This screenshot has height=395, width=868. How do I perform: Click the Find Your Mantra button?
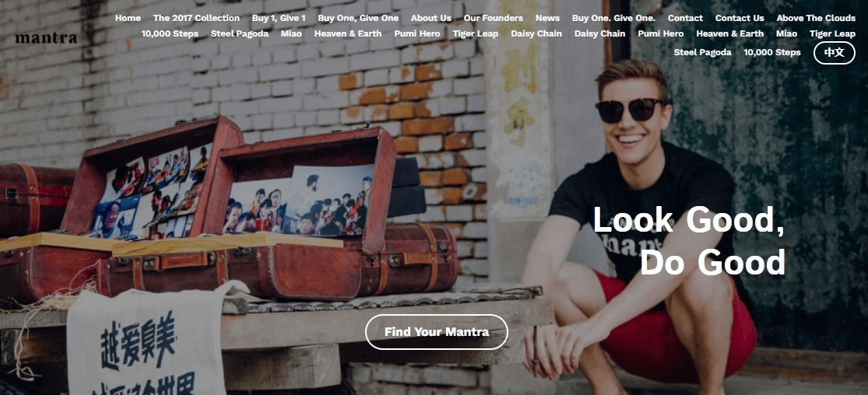(x=436, y=332)
